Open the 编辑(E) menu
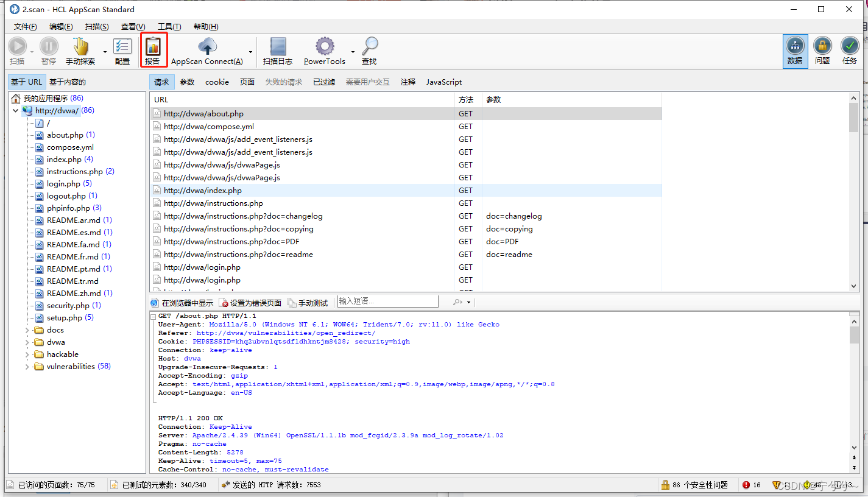Image resolution: width=868 pixels, height=497 pixels. [x=61, y=27]
